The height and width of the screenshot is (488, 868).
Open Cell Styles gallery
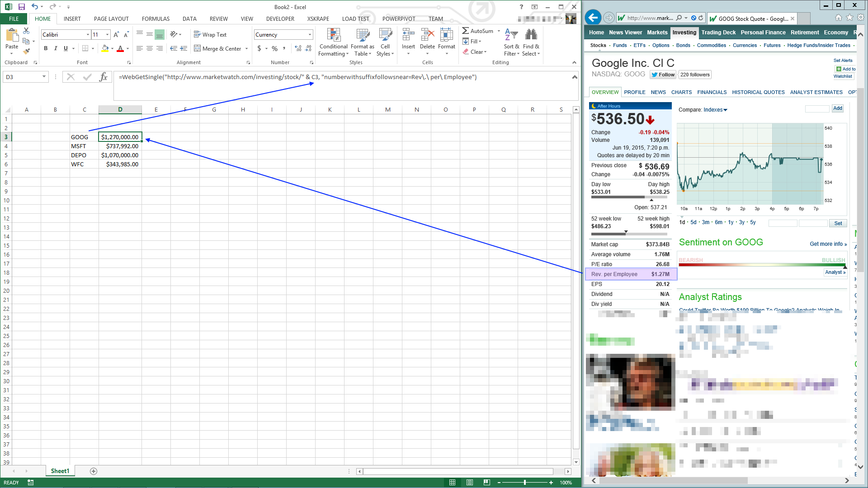tap(385, 42)
